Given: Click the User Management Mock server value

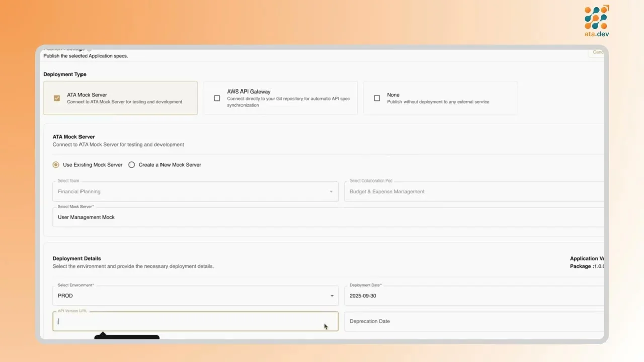Looking at the screenshot, I should [86, 217].
